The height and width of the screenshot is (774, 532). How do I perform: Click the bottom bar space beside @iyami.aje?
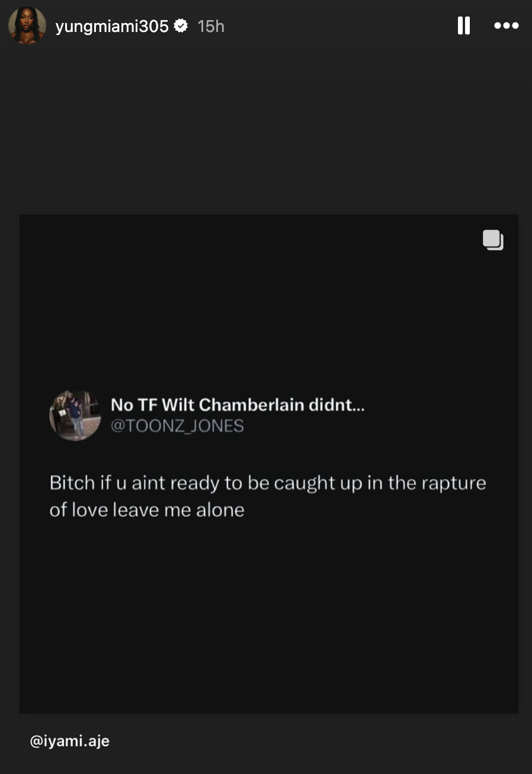point(320,741)
